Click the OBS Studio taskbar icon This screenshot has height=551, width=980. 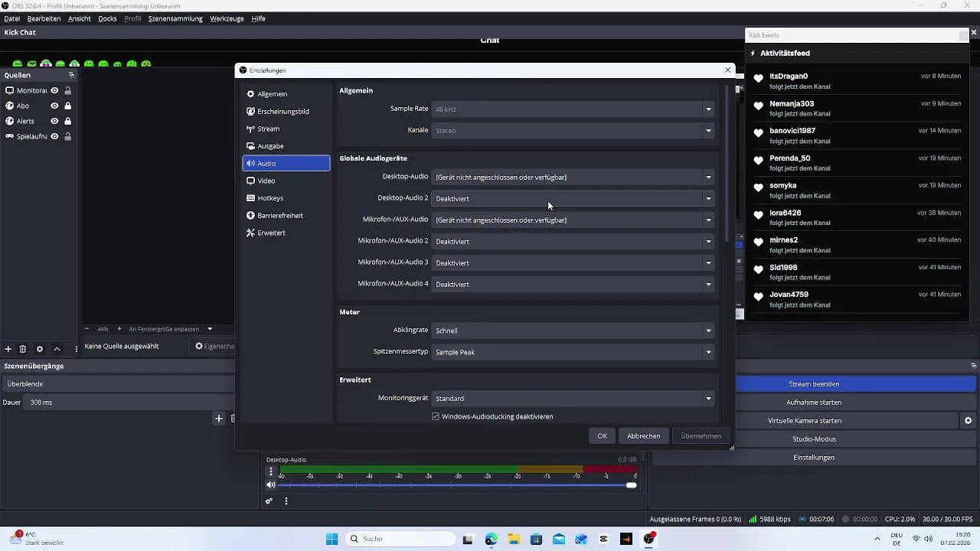(x=649, y=539)
